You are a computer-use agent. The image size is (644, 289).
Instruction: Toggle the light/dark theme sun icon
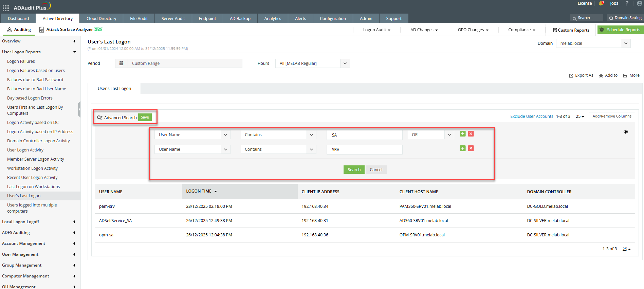[x=625, y=132]
